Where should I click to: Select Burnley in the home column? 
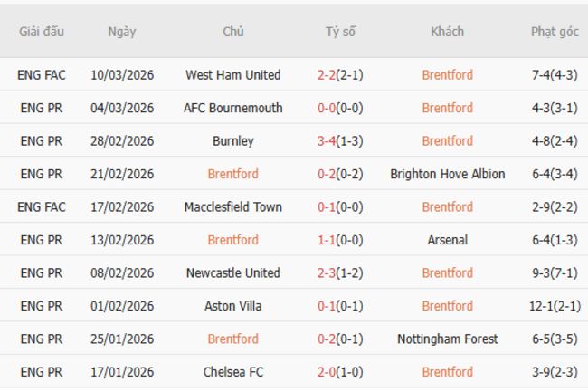[x=232, y=141]
